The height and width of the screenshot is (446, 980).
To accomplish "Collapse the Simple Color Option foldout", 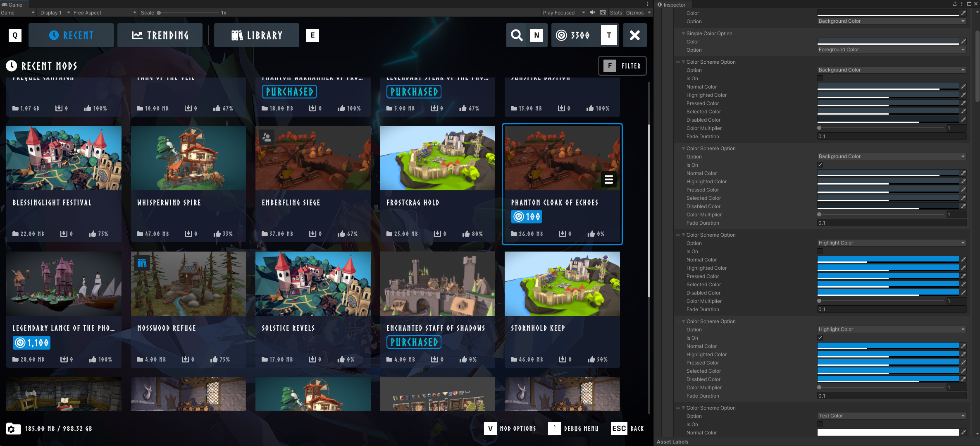I will (684, 34).
